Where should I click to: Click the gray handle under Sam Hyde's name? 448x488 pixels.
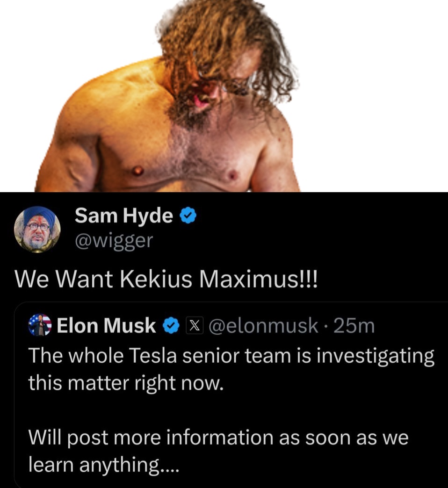pos(114,241)
